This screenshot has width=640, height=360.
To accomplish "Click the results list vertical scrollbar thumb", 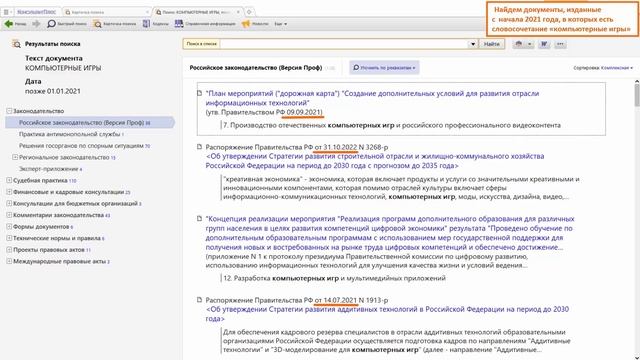I will (637, 96).
